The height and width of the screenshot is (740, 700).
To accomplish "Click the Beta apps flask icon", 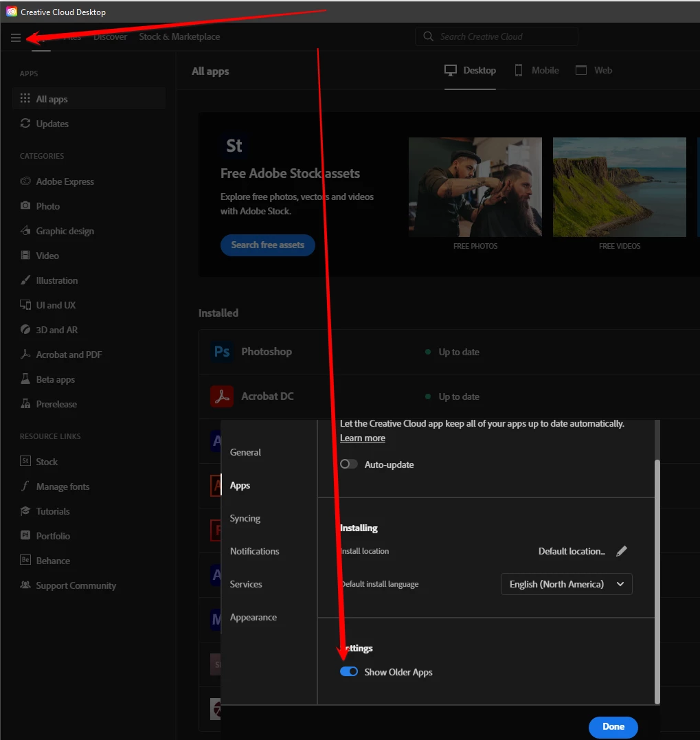I will point(25,379).
